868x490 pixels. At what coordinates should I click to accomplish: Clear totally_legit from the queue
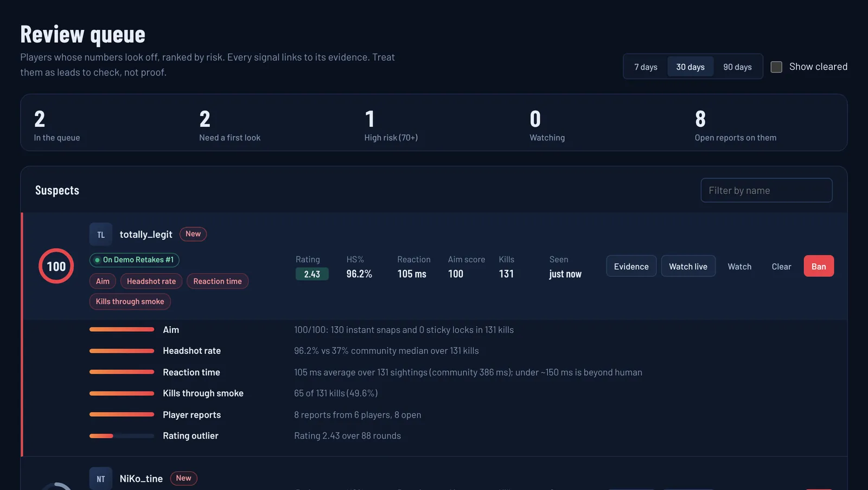[781, 266]
